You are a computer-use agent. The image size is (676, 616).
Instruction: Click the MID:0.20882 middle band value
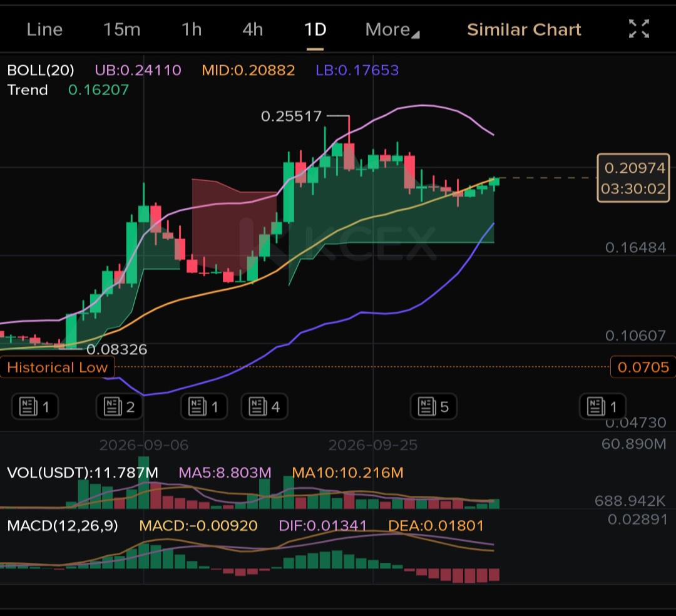[248, 70]
